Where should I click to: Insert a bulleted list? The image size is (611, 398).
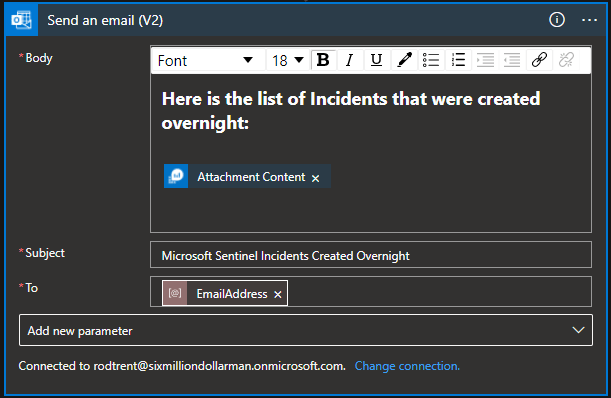click(431, 60)
